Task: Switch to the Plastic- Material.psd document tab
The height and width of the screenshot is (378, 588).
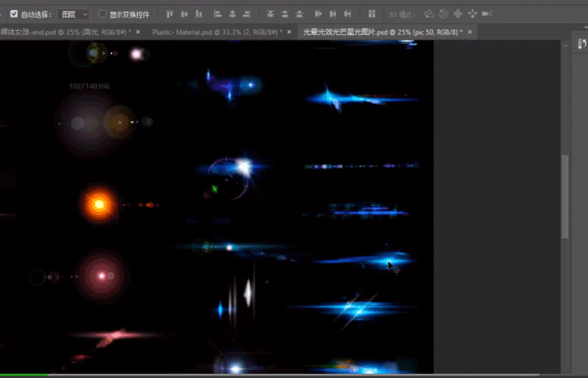Action: click(217, 33)
